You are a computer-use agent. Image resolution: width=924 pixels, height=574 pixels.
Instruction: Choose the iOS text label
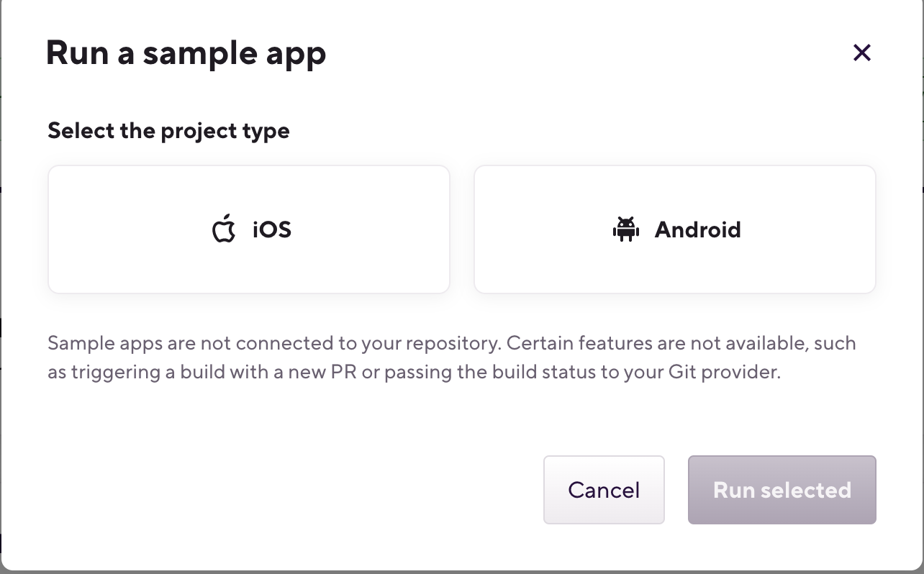[272, 229]
